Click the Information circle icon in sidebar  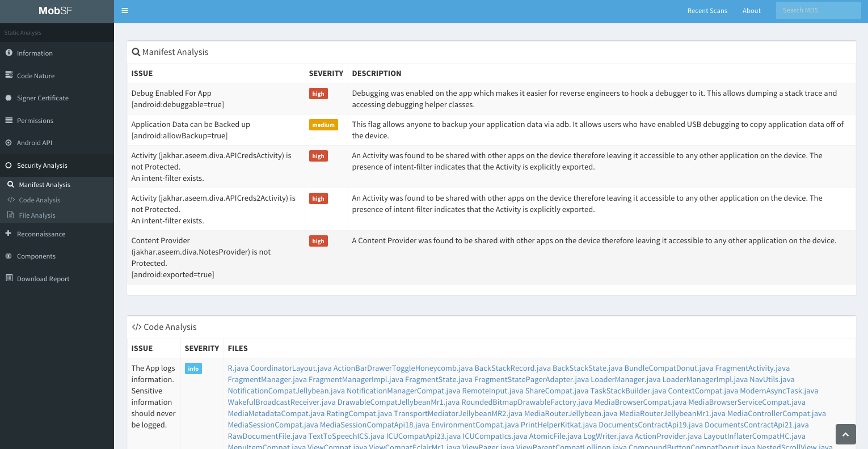tap(9, 53)
